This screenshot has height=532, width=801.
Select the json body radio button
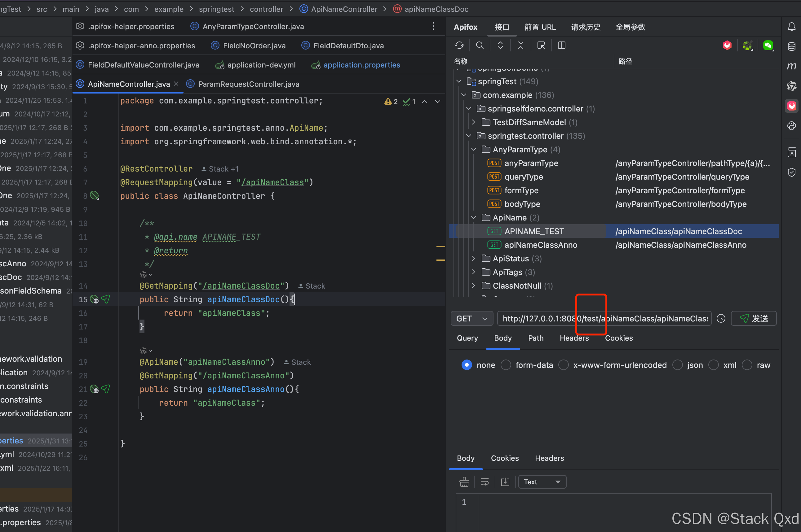point(677,365)
